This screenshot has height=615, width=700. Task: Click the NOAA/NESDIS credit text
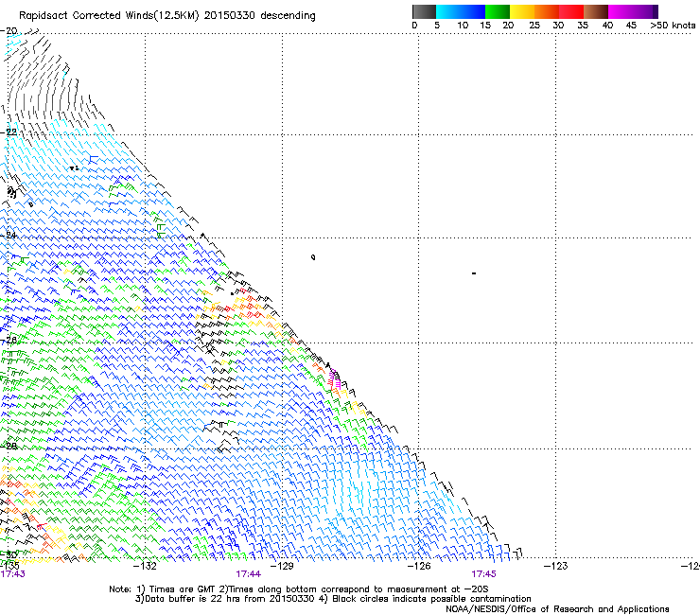pyautogui.click(x=557, y=609)
